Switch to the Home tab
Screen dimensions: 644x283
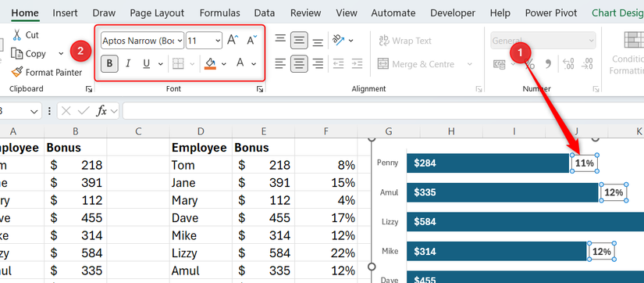[25, 13]
